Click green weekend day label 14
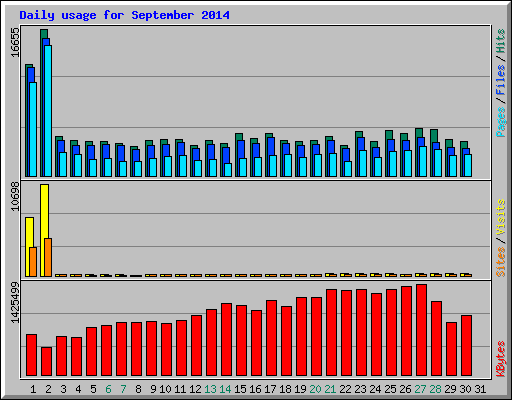The image size is (512, 400). click(x=225, y=389)
